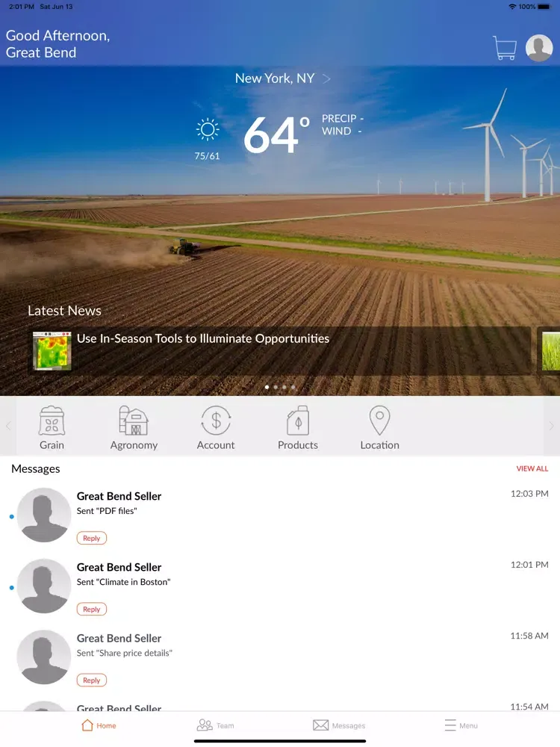Open the crop map news thumbnail

click(52, 351)
